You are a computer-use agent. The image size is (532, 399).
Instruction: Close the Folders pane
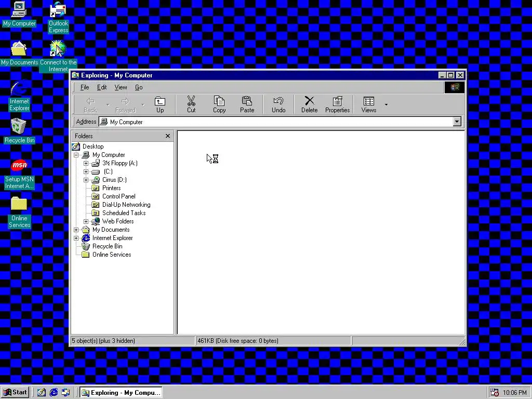point(168,136)
